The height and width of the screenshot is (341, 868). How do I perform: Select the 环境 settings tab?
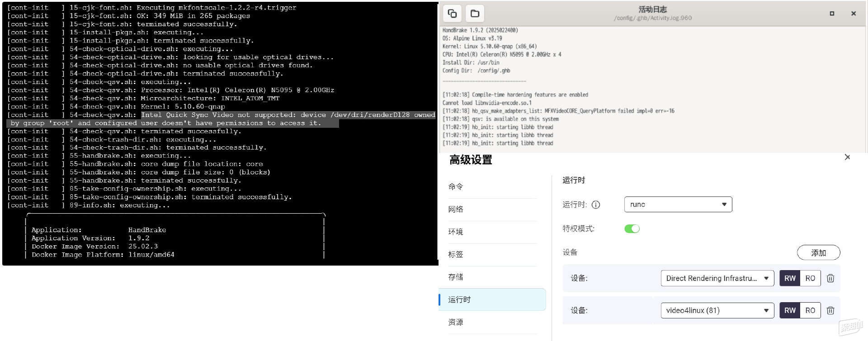tap(492, 232)
